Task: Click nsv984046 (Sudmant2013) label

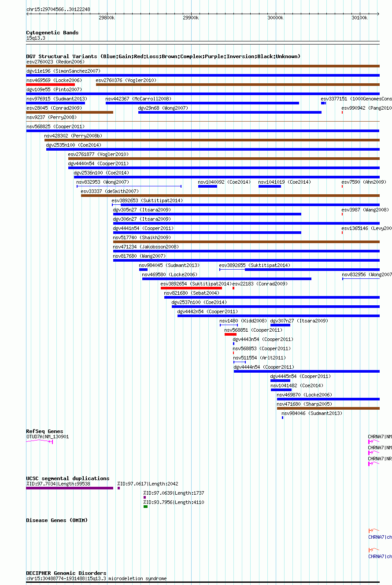Action: pyautogui.click(x=312, y=413)
